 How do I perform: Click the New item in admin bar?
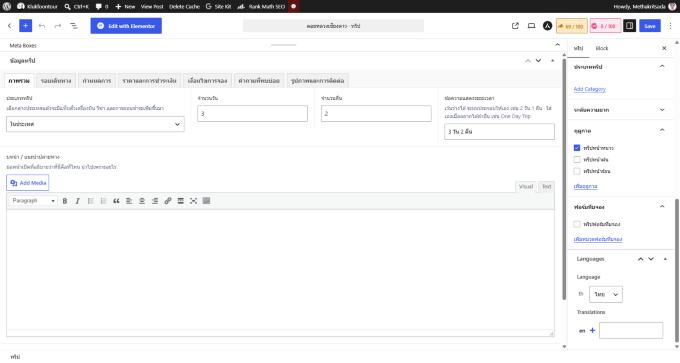(125, 7)
